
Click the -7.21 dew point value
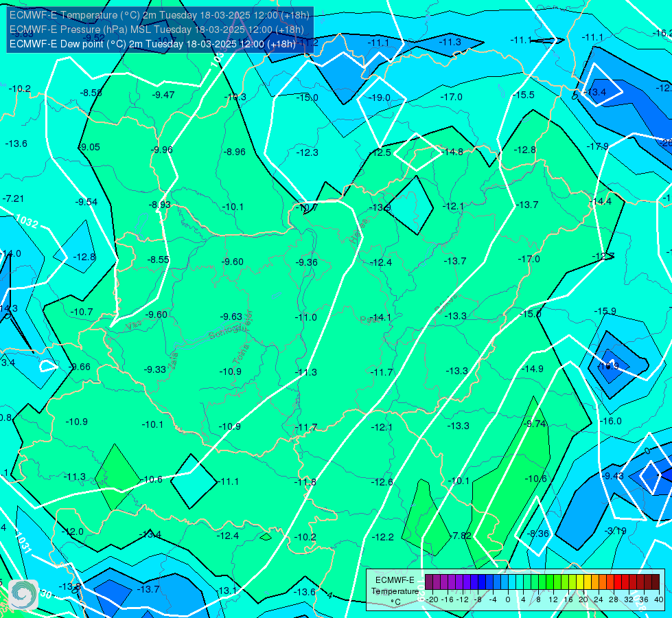(x=13, y=198)
